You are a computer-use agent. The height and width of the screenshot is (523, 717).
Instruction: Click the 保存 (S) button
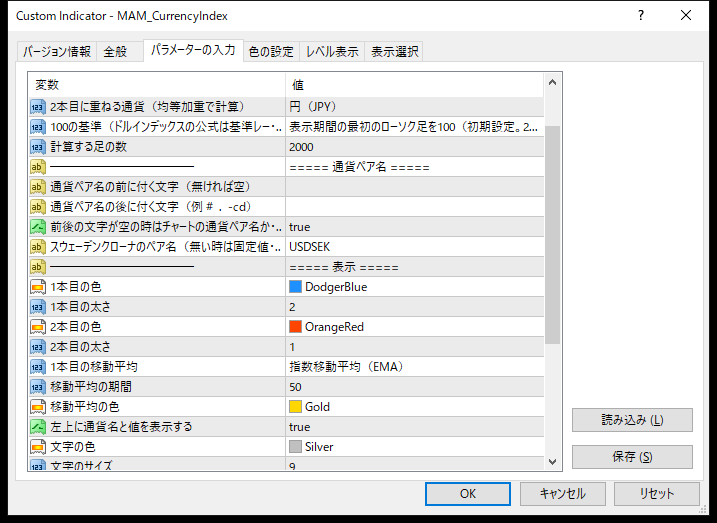coord(632,457)
